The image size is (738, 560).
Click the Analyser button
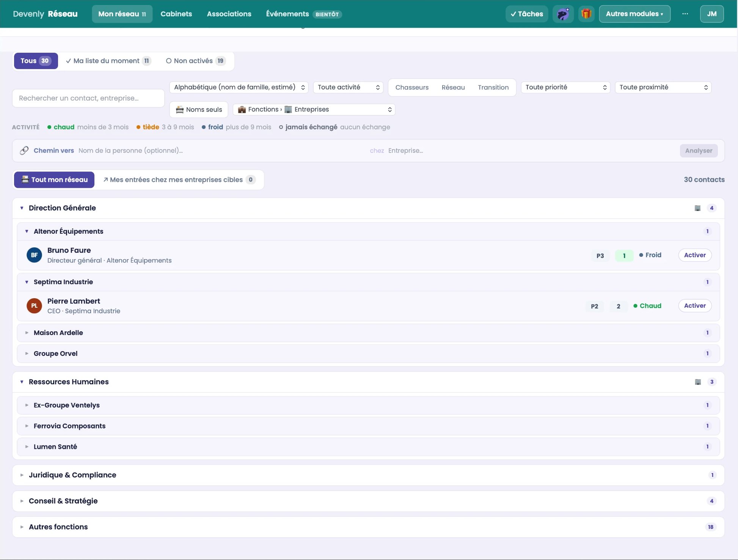pos(699,151)
